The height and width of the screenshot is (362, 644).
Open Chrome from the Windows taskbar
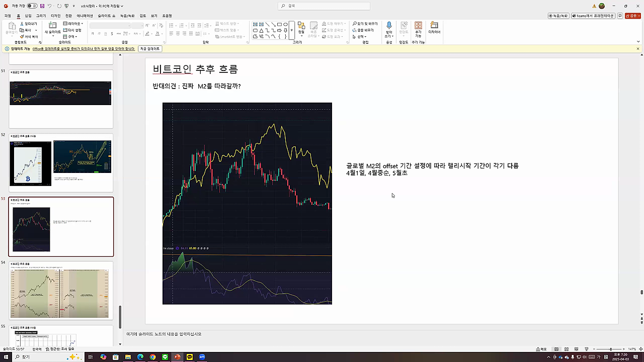[152, 357]
